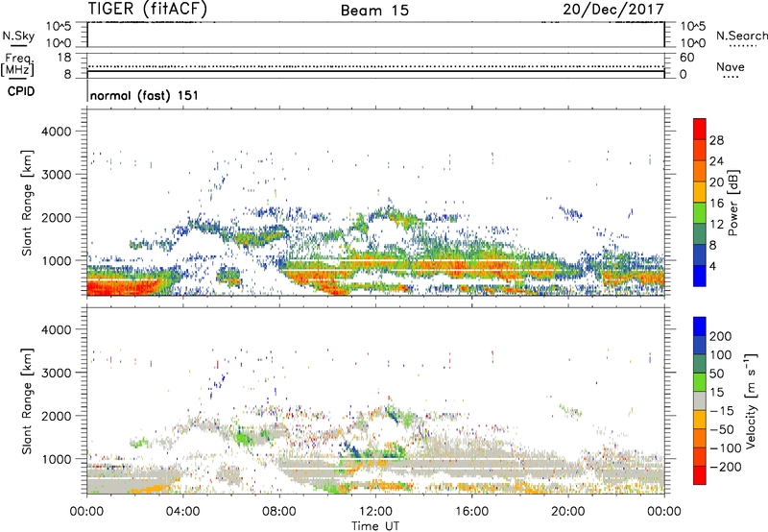Click the blue top of velocity colorbar

pos(700,326)
